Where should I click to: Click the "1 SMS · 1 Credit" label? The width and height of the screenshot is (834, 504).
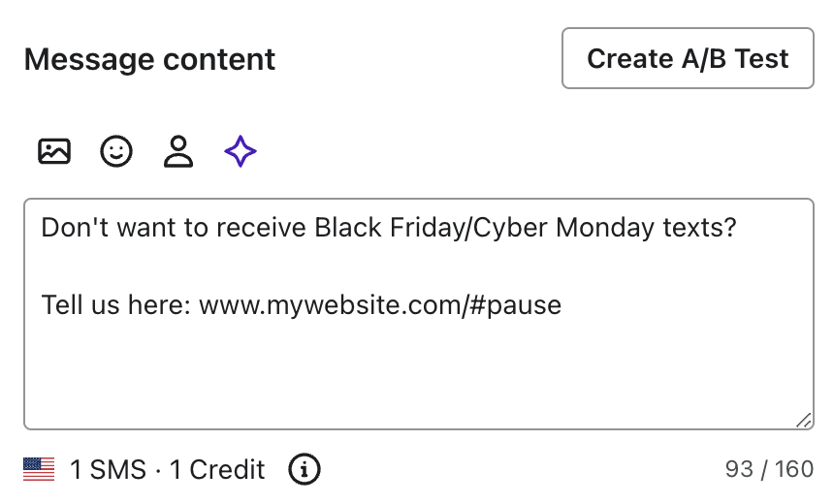[168, 470]
